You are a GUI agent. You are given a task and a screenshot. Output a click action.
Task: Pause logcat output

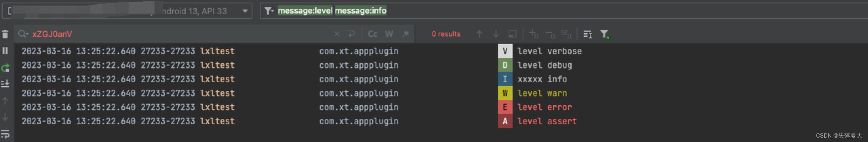point(5,51)
